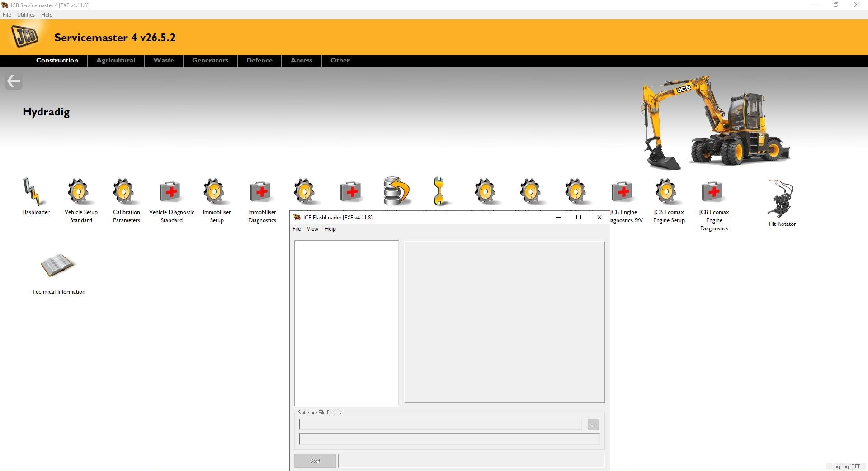Open Servicemaster Utilities menu
This screenshot has width=868, height=471.
[26, 15]
